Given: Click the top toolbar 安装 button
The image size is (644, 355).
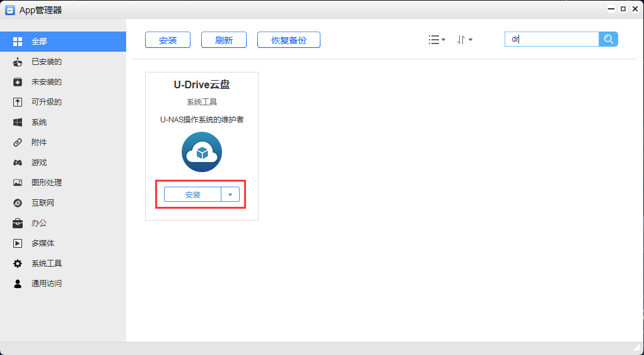Looking at the screenshot, I should [168, 40].
